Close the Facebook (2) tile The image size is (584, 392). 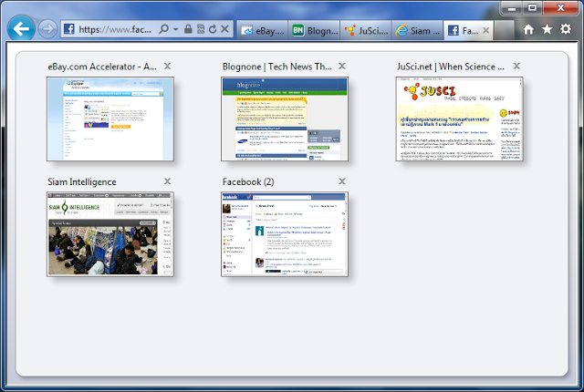click(342, 181)
